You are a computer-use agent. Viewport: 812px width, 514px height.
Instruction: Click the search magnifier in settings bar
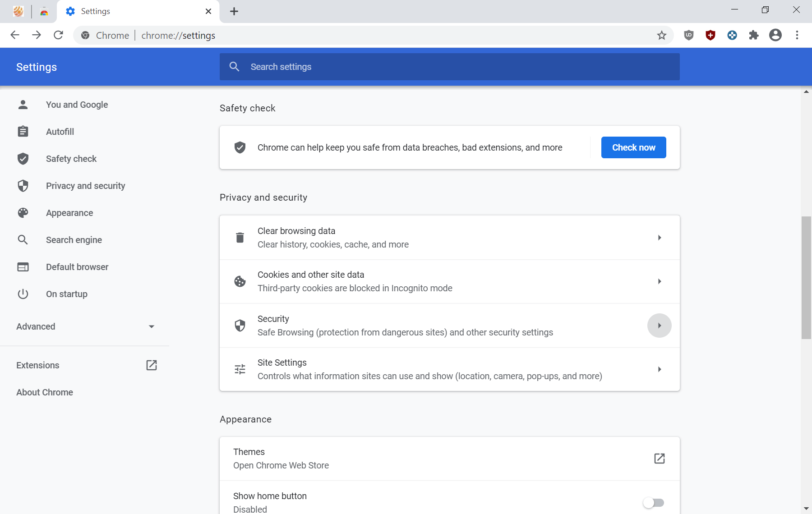click(234, 67)
